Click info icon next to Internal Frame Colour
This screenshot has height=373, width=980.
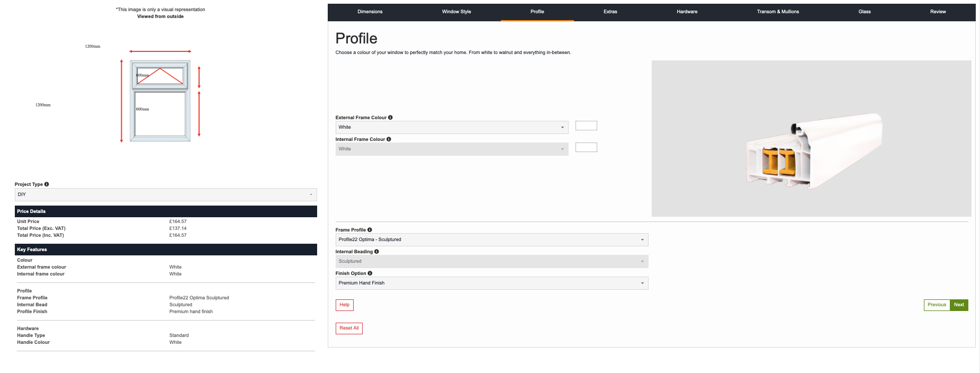click(389, 139)
